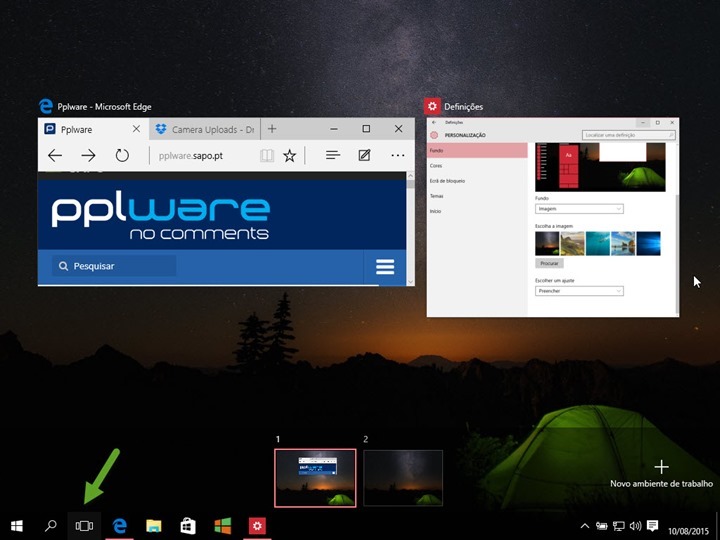Click the volume speaker tray icon
This screenshot has height=540, width=720.
tap(636, 526)
